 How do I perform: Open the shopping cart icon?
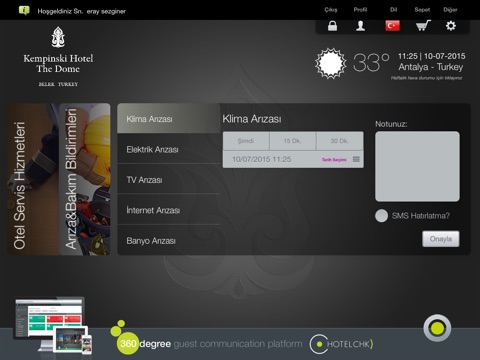click(423, 26)
